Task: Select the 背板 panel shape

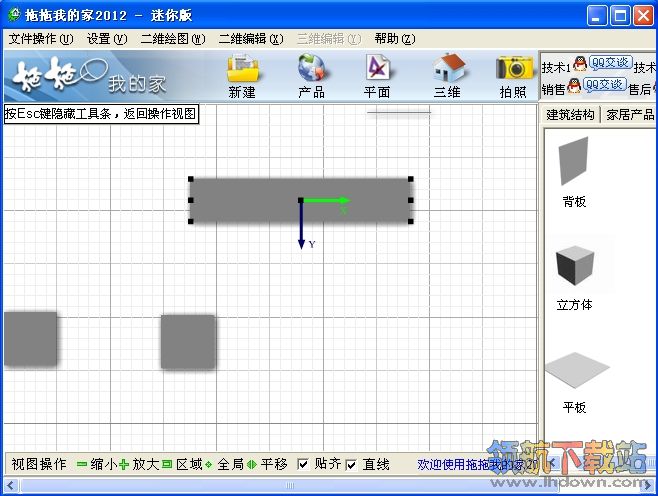Action: (x=574, y=161)
